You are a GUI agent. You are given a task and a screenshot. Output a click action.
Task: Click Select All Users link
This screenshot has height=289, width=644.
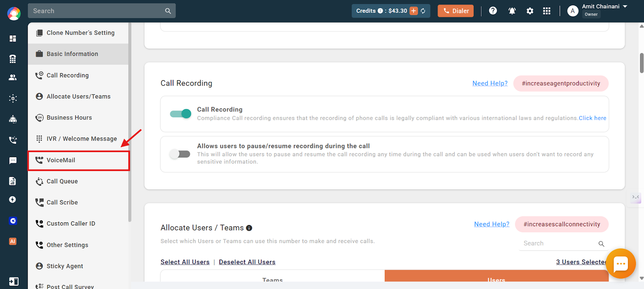[185, 262]
